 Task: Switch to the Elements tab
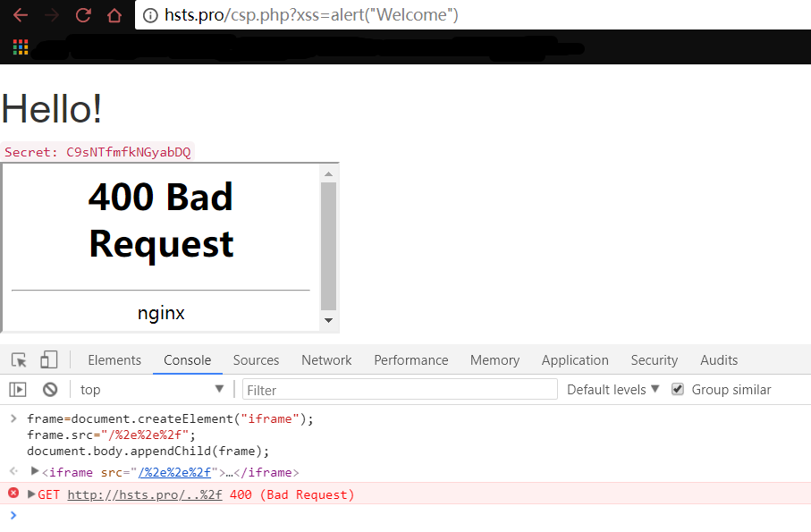(x=114, y=360)
